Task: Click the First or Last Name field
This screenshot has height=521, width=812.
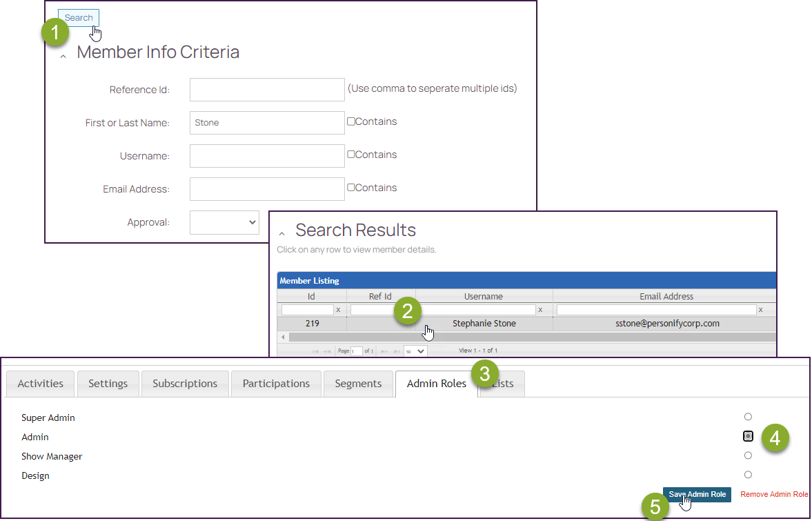Action: point(267,123)
